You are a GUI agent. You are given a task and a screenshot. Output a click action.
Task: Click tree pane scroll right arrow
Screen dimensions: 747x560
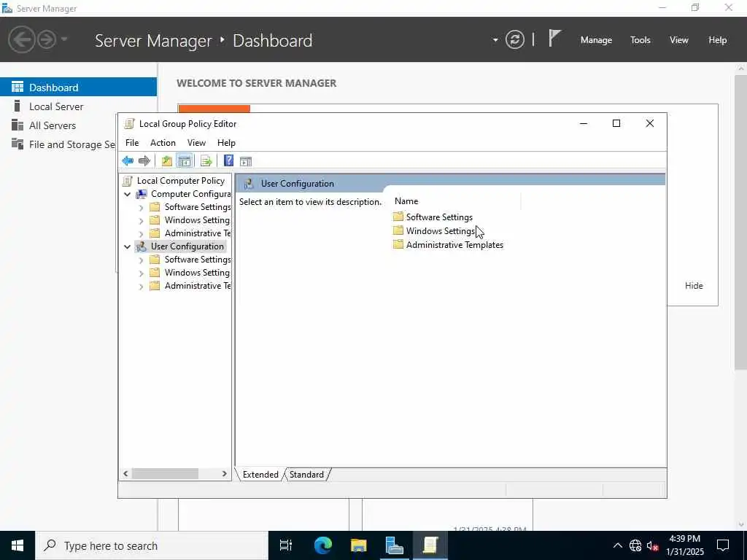point(225,474)
